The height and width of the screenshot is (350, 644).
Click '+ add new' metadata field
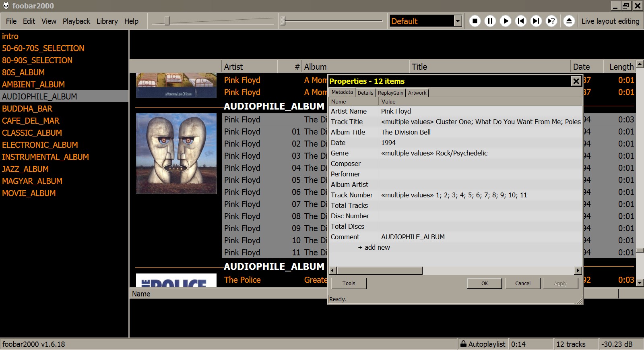click(374, 247)
